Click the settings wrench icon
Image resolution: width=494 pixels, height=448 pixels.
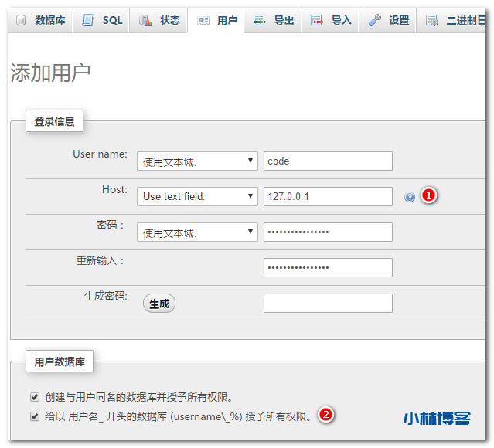375,20
